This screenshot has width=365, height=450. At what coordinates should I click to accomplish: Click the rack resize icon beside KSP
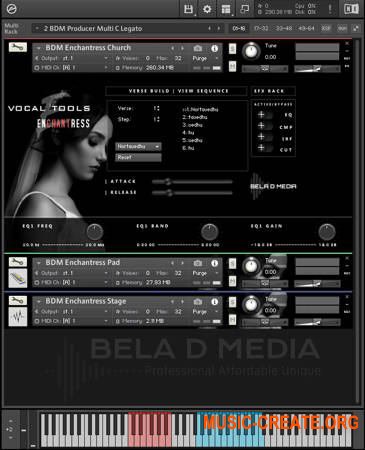pos(356,28)
